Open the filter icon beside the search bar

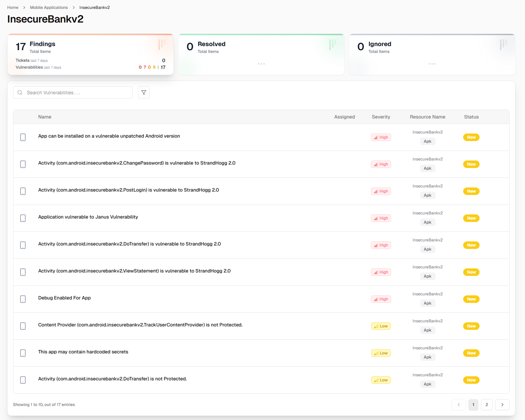(x=143, y=92)
